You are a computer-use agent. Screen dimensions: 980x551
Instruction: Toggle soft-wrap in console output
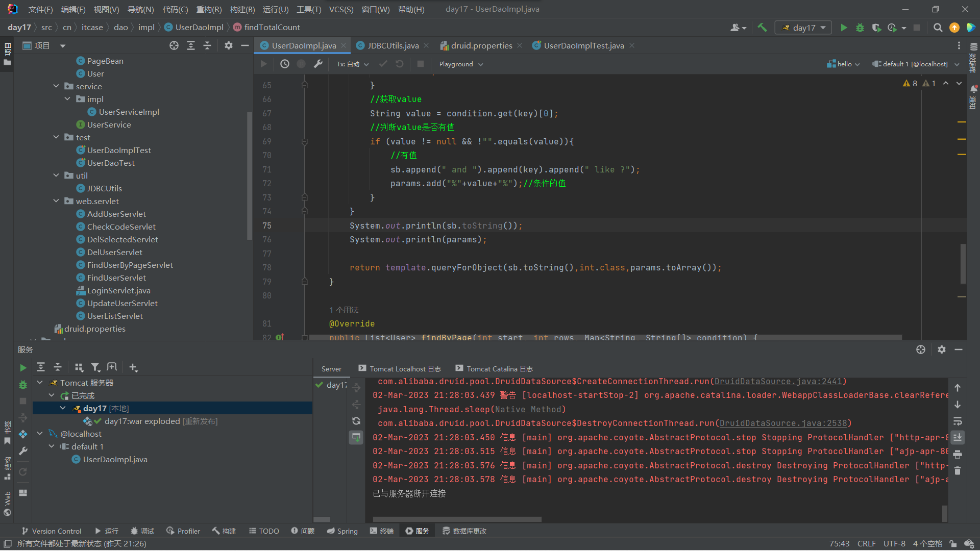958,421
